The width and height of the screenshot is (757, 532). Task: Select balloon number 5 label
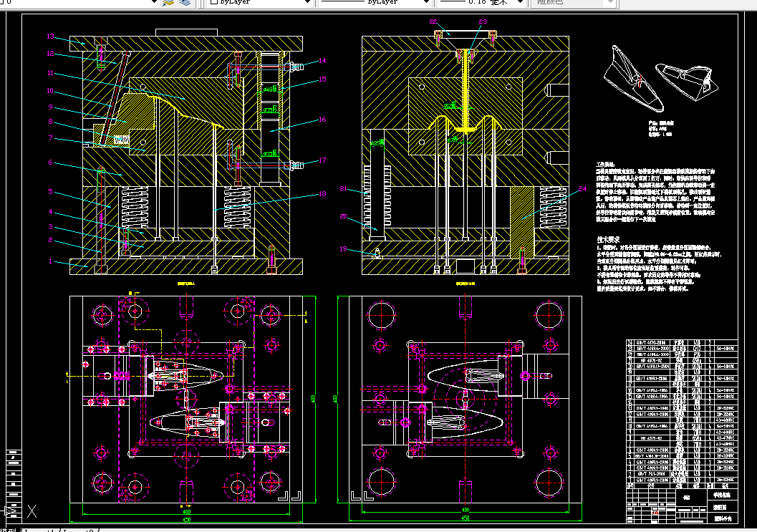coord(50,192)
